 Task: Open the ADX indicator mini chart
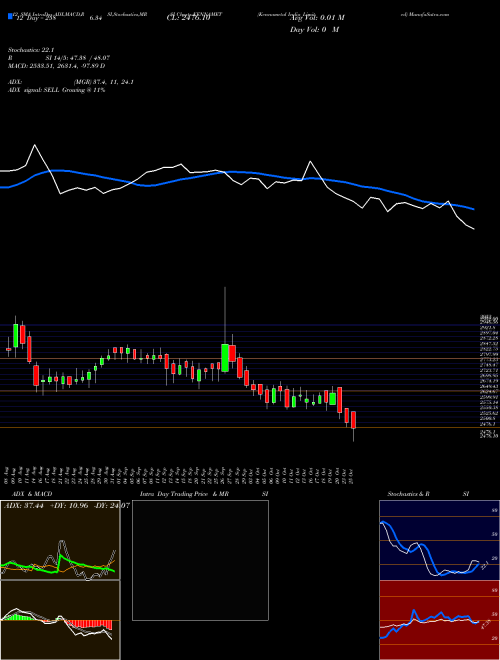click(60, 540)
